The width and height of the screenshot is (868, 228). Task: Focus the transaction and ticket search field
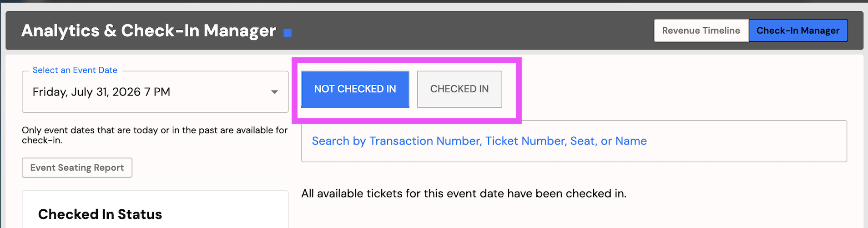point(574,141)
